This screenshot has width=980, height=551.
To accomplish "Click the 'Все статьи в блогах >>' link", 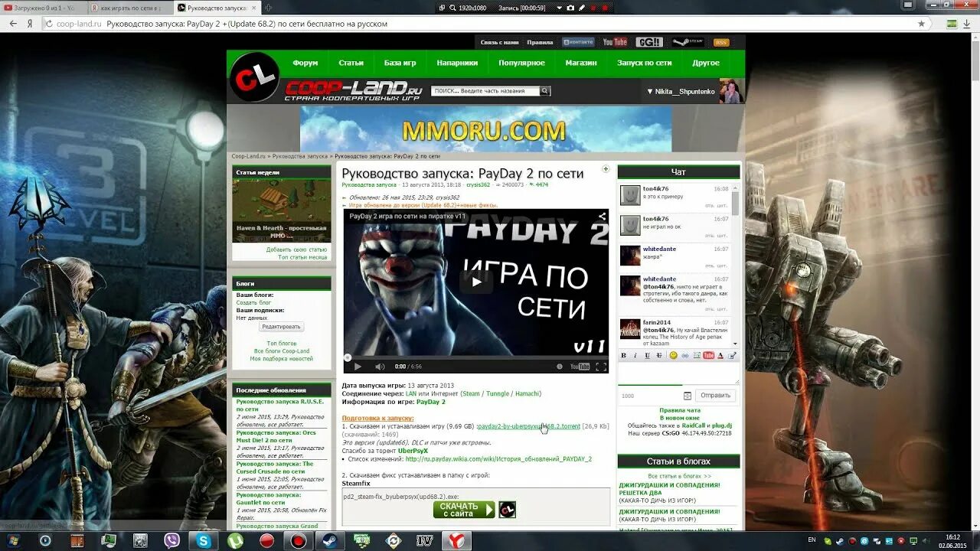I will (679, 476).
